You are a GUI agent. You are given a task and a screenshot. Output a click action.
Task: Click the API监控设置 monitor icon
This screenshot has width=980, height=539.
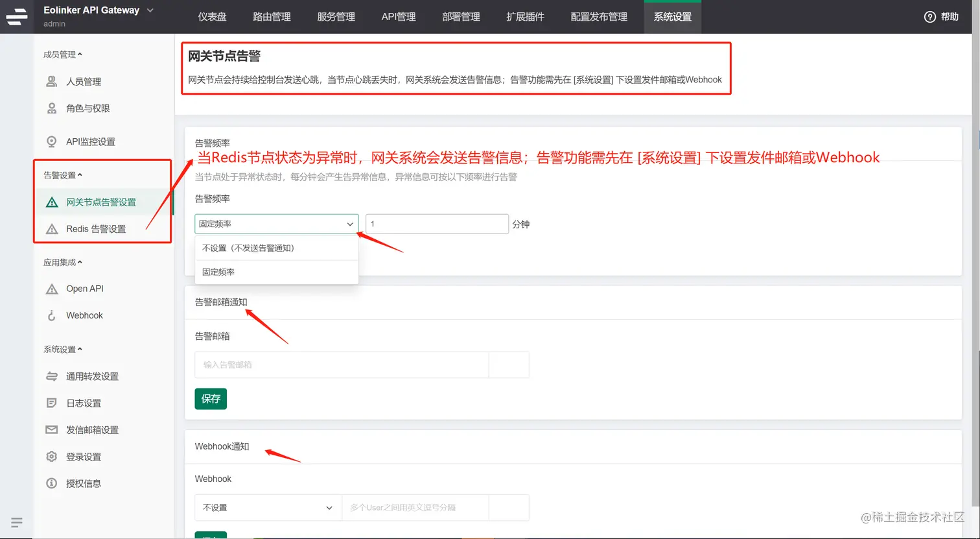(52, 141)
